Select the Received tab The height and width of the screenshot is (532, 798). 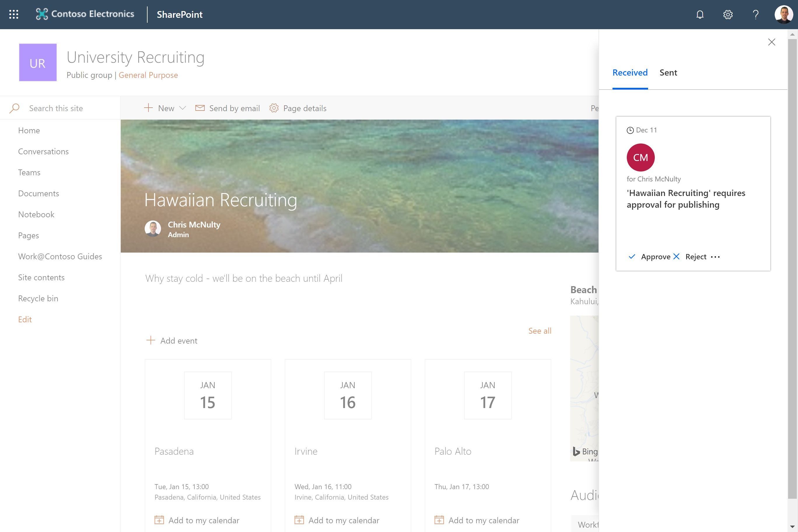tap(630, 73)
